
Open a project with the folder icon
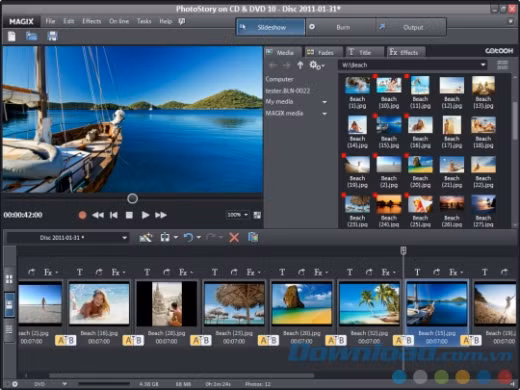coord(32,36)
